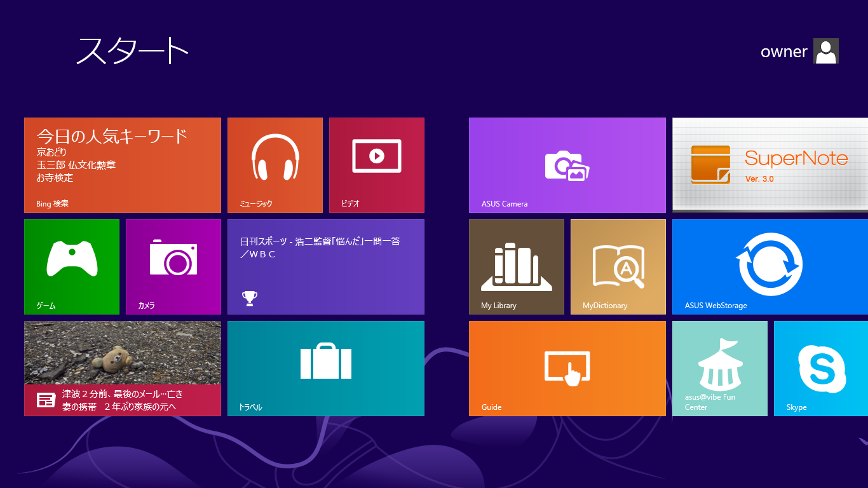Select the 京おどり keyword
The height and width of the screenshot is (488, 868).
coord(51,152)
